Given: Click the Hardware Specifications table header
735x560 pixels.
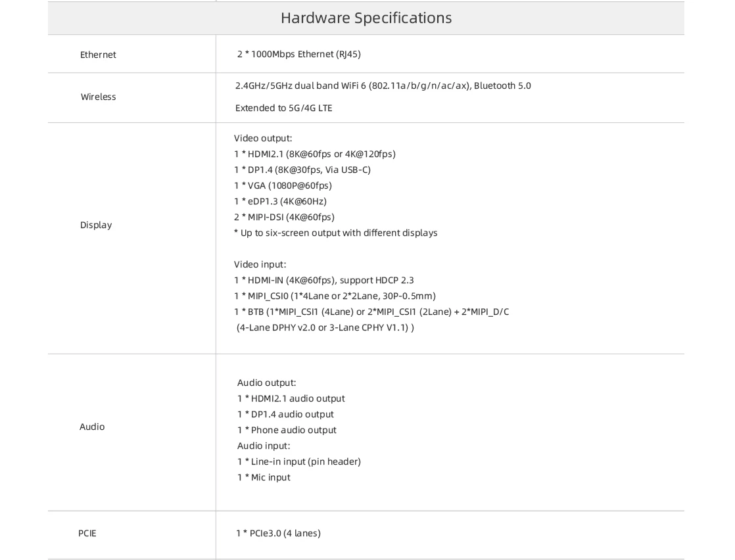Looking at the screenshot, I should [366, 18].
